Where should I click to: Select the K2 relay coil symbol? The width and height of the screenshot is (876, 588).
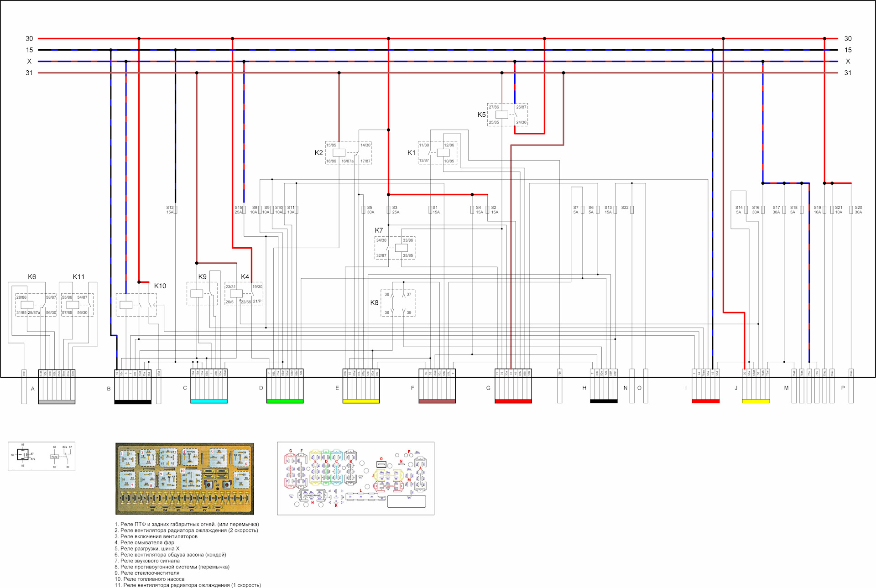(x=339, y=153)
